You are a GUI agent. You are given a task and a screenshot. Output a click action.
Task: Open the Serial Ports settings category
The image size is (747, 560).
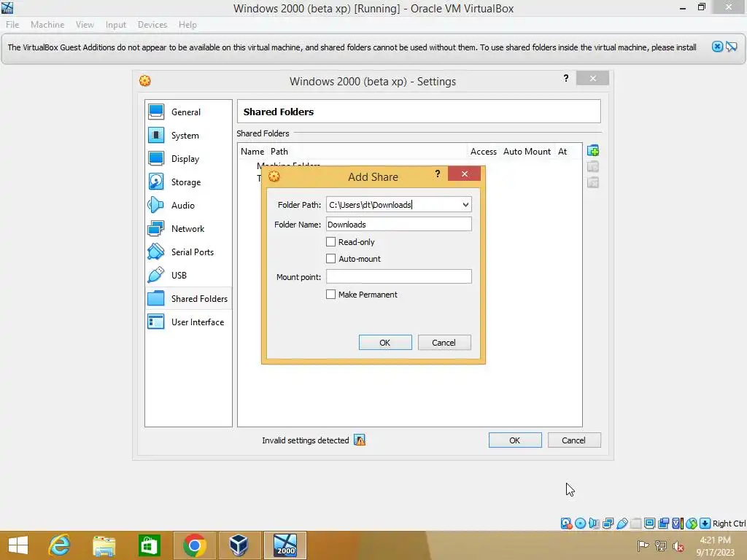188,252
